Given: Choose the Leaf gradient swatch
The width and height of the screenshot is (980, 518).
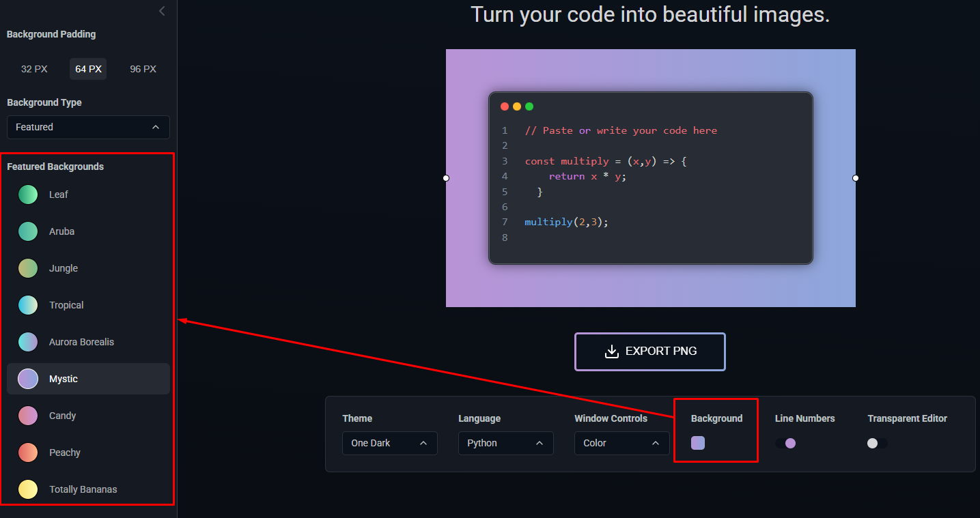Looking at the screenshot, I should pyautogui.click(x=28, y=195).
